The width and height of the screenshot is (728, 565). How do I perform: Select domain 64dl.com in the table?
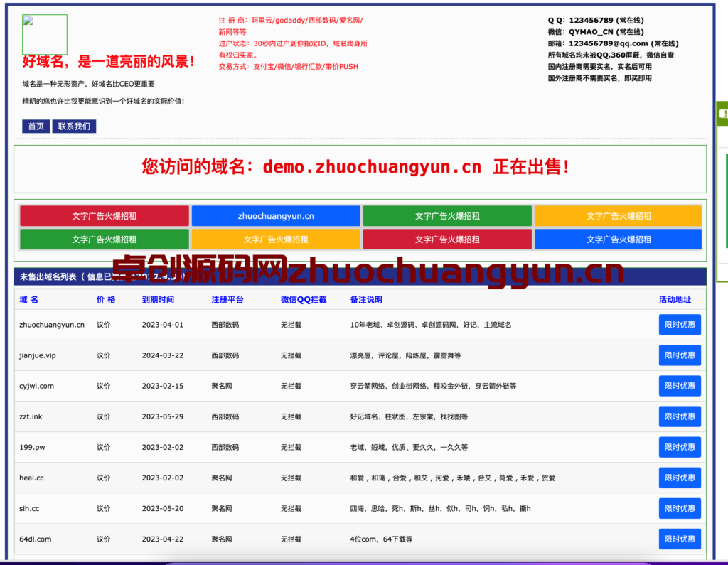coord(36,539)
